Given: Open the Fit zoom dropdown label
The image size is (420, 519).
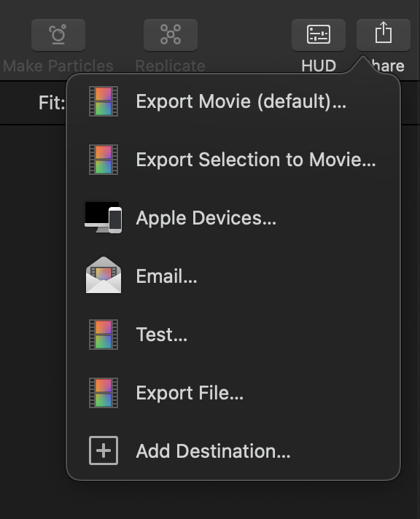Looking at the screenshot, I should (51, 103).
